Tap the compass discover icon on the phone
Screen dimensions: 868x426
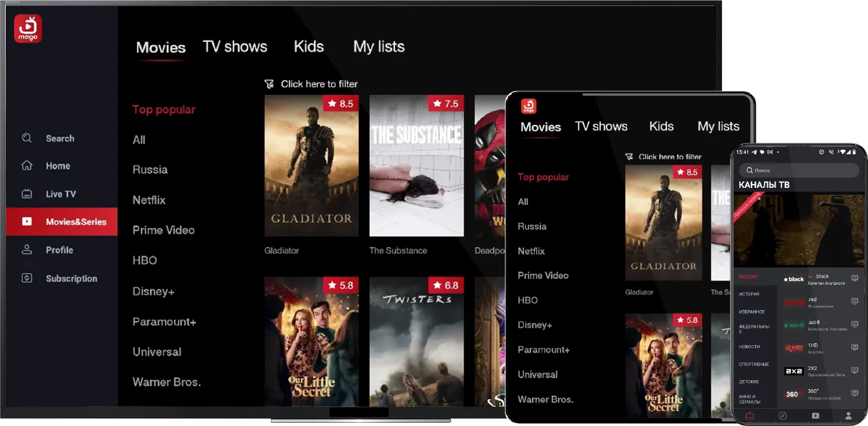pos(783,416)
